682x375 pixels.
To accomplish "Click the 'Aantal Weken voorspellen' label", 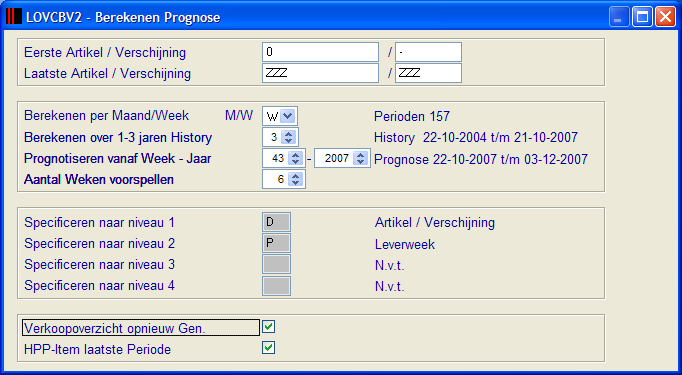I will 99,179.
